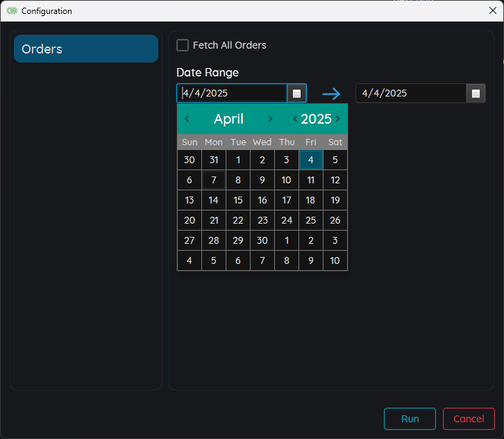
Task: Open the end date calendar picker icon
Action: [x=476, y=93]
